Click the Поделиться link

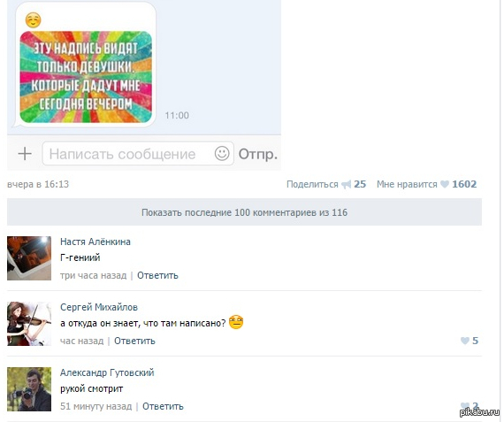point(312,184)
